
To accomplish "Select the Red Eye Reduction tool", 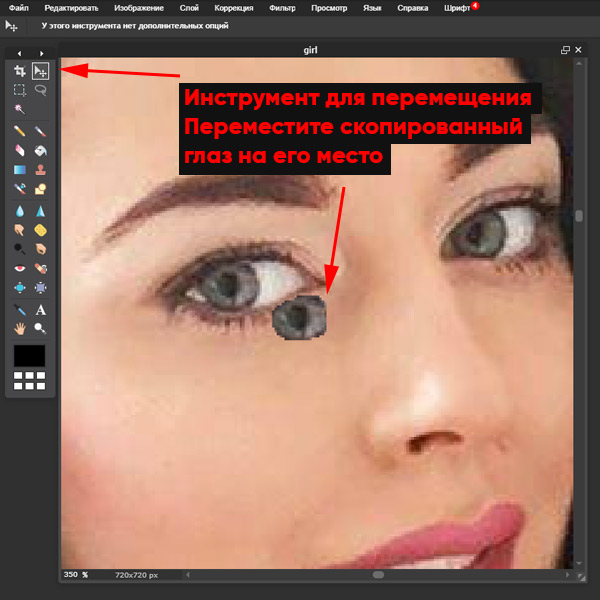I will 20,268.
